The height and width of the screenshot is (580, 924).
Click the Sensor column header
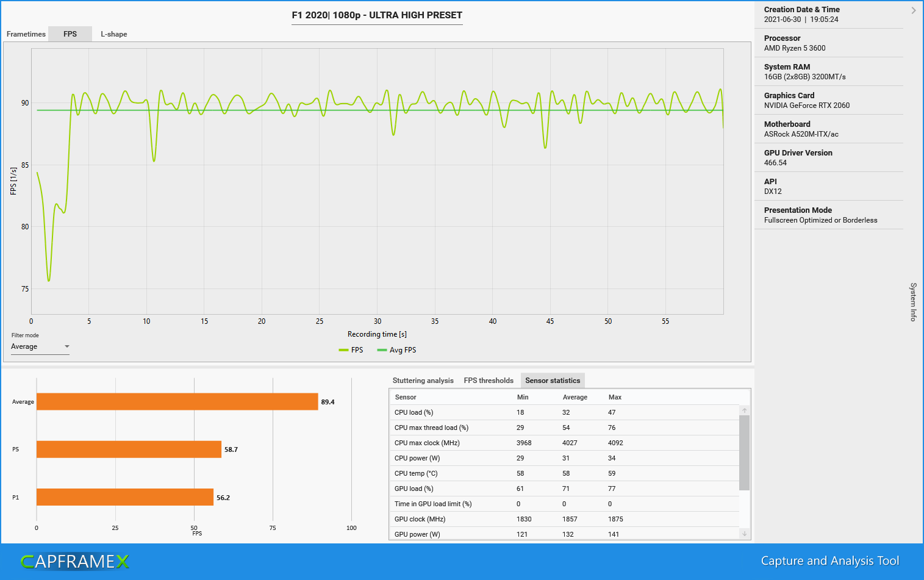pyautogui.click(x=406, y=397)
